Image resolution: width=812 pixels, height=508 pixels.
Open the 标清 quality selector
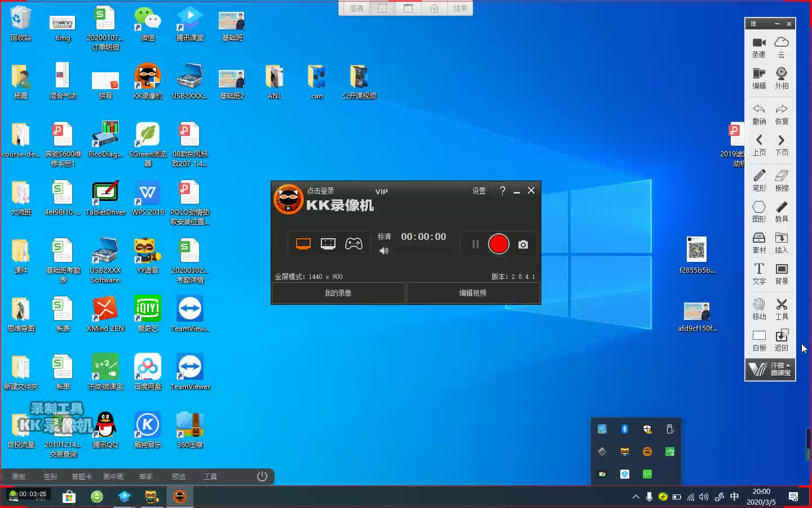384,237
